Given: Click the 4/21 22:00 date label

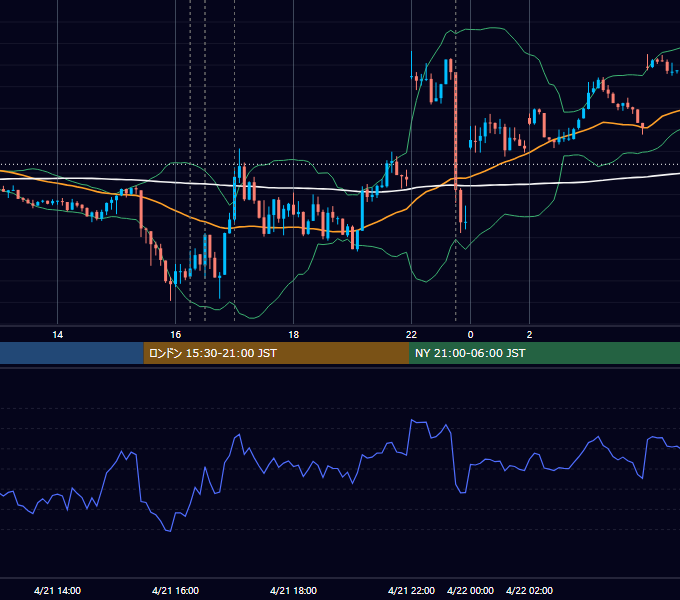Looking at the screenshot, I should [x=411, y=590].
